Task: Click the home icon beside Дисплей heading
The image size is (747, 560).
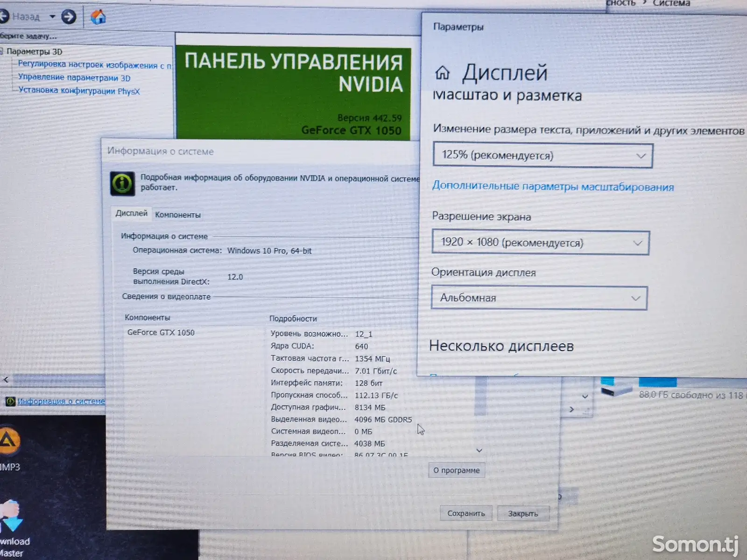Action: point(442,73)
